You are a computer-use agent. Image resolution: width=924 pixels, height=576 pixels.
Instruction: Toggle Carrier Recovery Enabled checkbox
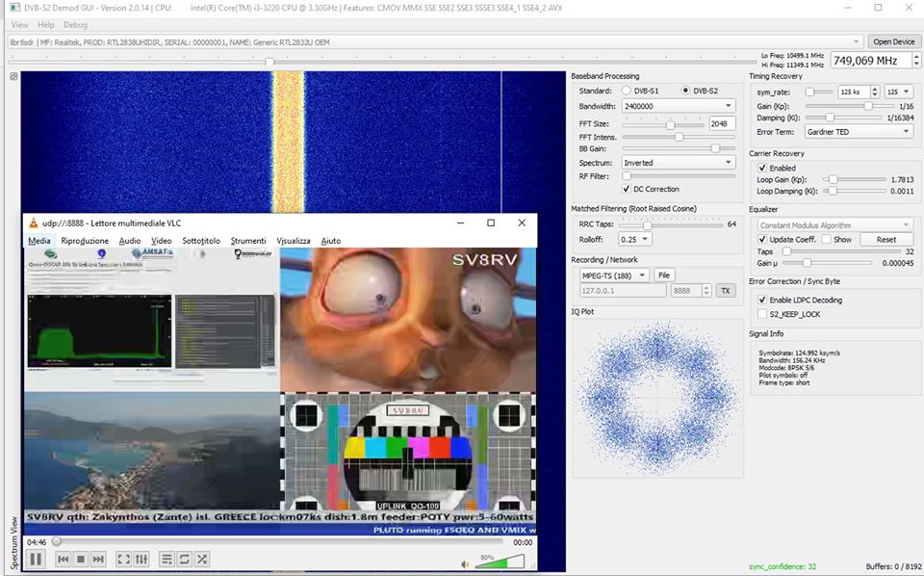tap(762, 168)
